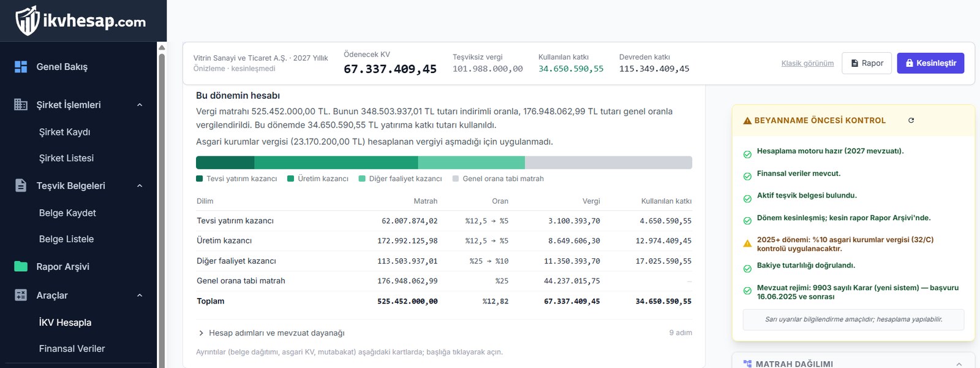
Task: Go to Belge Listele
Action: 66,239
